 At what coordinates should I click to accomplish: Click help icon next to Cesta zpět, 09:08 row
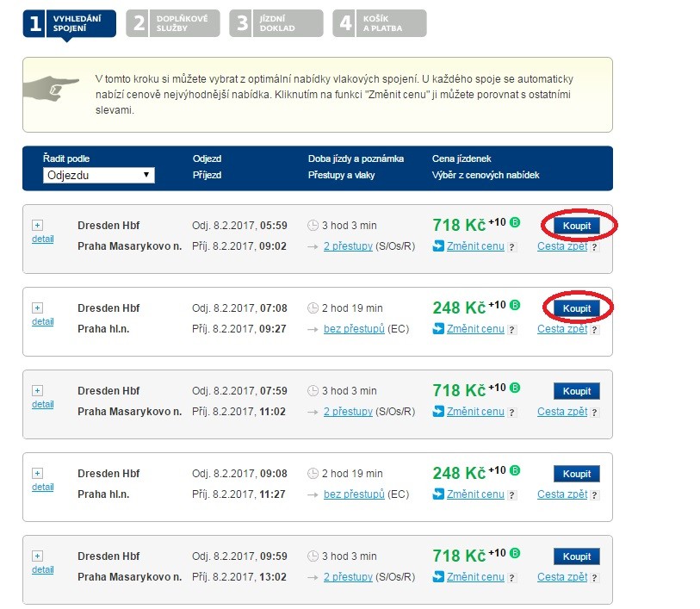pyautogui.click(x=594, y=495)
